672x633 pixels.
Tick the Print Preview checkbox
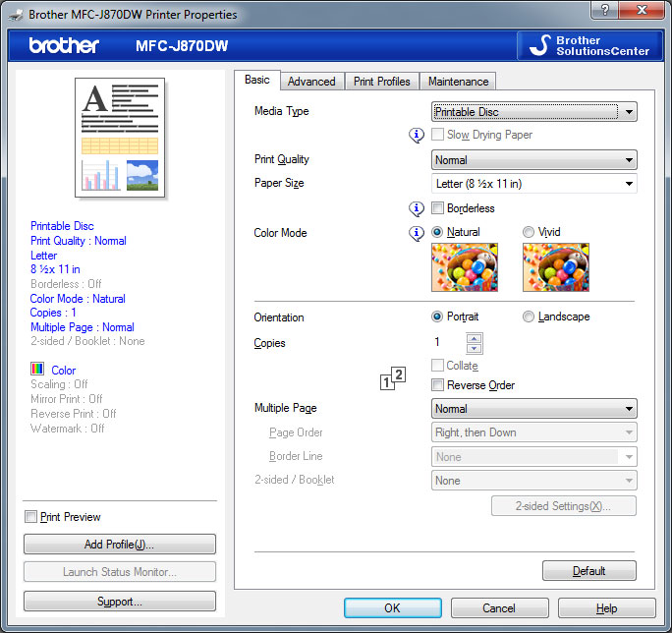(30, 516)
